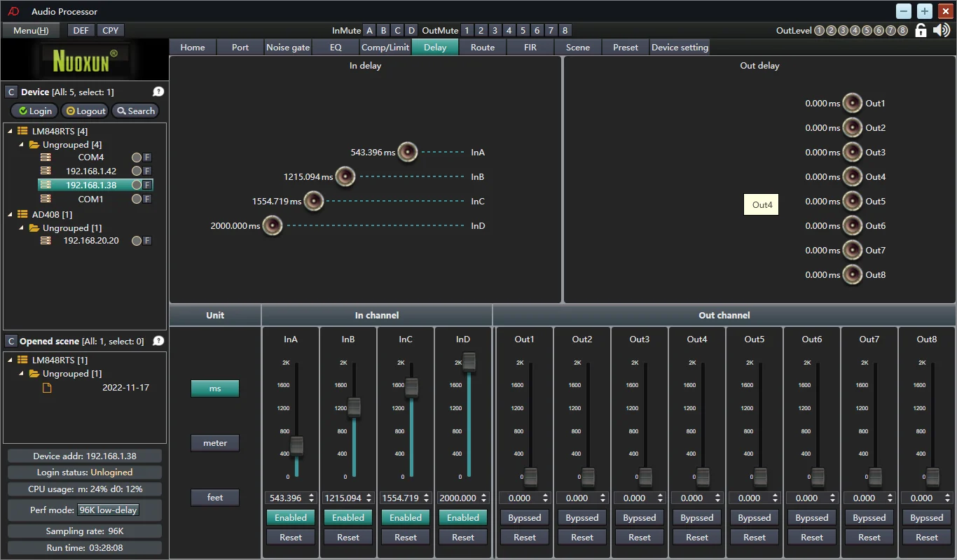The height and width of the screenshot is (560, 957).
Task: Click the Device panel help bubble icon
Action: pos(158,92)
